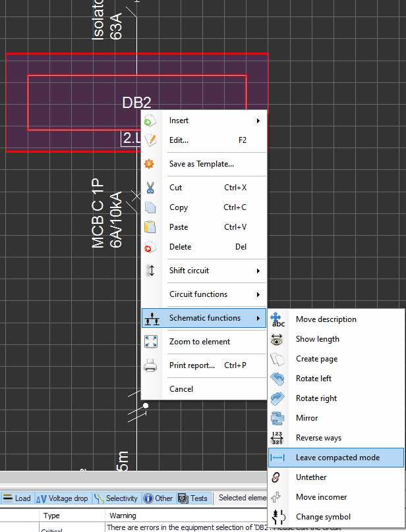This screenshot has height=532, width=406.
Task: Click the Reverse ways 123 icon
Action: coord(277,438)
